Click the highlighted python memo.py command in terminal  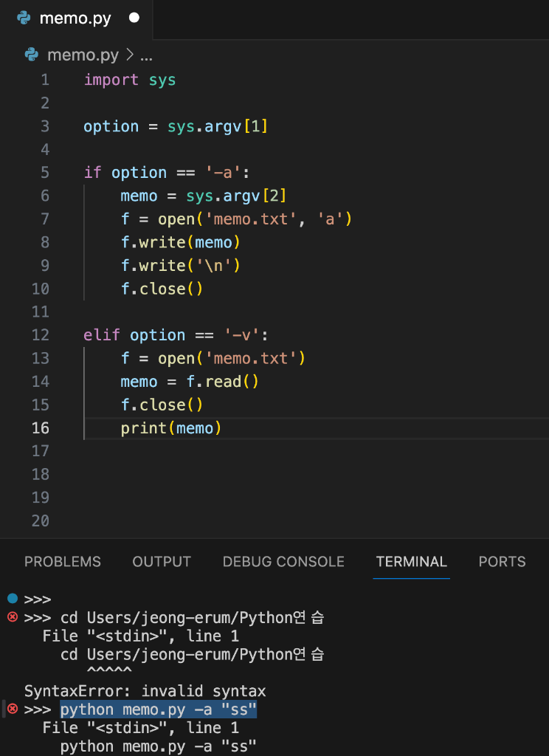click(x=159, y=709)
